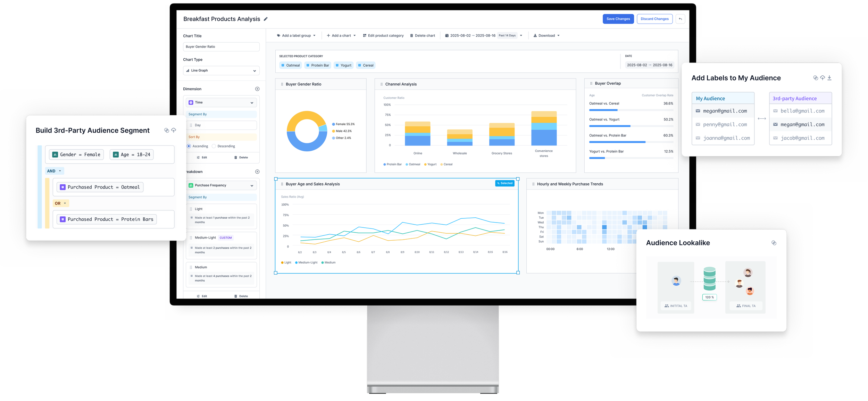This screenshot has width=868, height=401.
Task: Open the Chart Type Line Graph dropdown
Action: (x=221, y=70)
